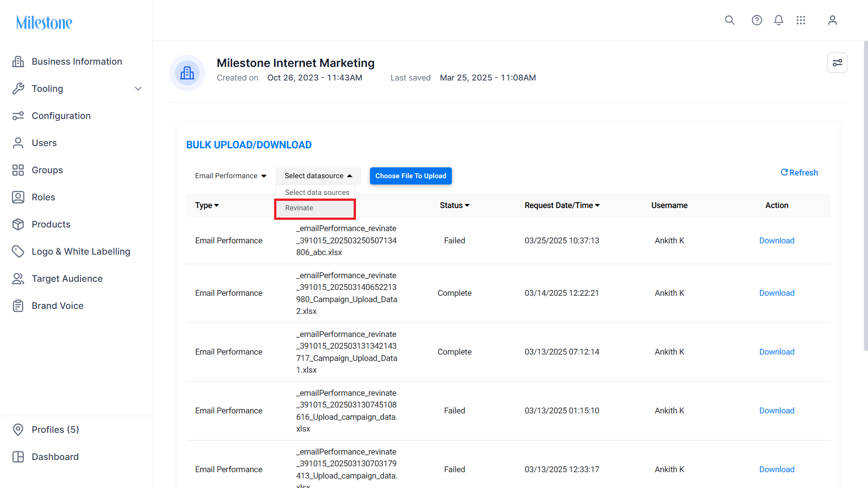Open the apps grid launcher
This screenshot has height=488, width=868.
pos(801,20)
